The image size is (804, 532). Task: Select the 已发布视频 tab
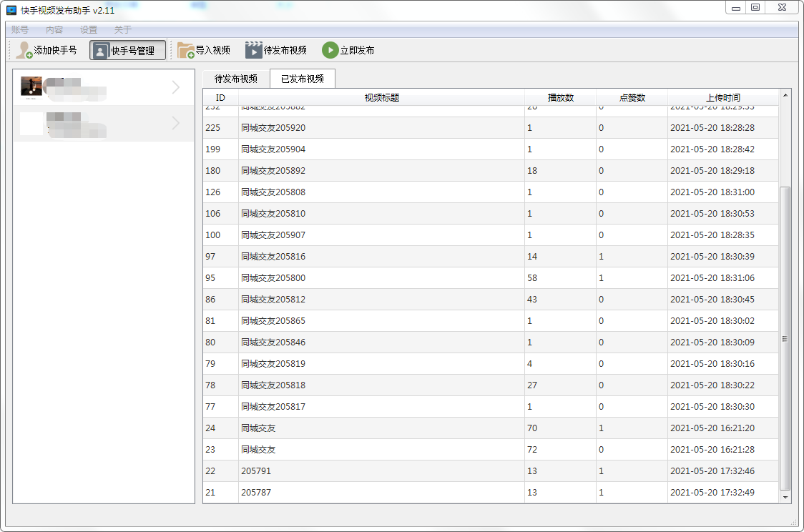point(303,79)
